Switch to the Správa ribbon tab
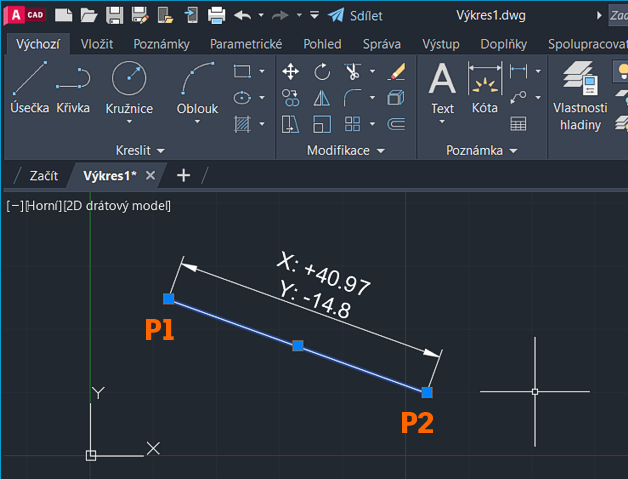 (382, 44)
